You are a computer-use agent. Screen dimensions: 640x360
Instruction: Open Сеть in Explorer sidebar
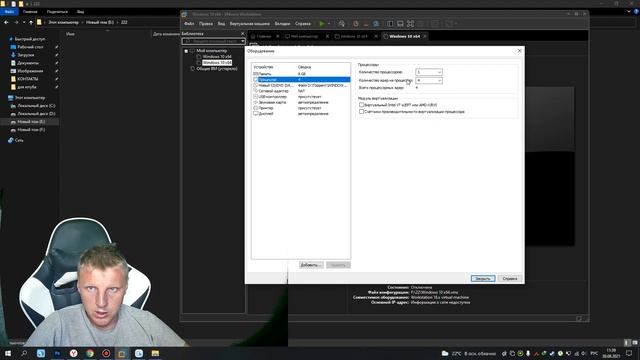coord(19,140)
